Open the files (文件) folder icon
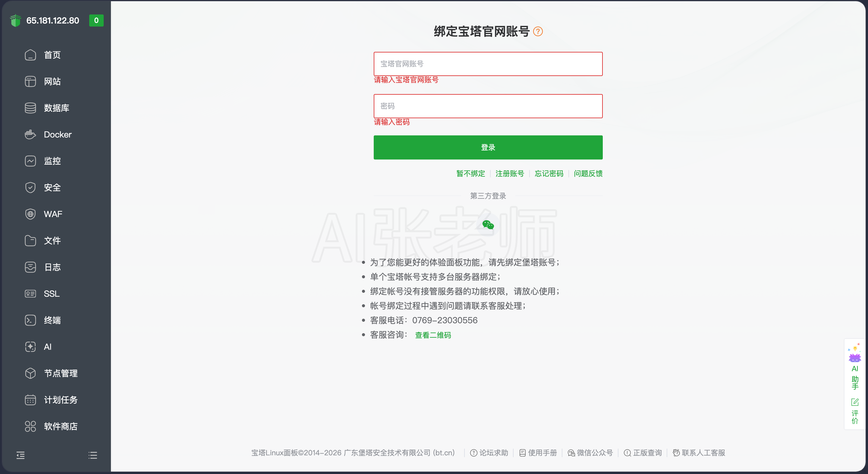868x474 pixels. [30, 241]
